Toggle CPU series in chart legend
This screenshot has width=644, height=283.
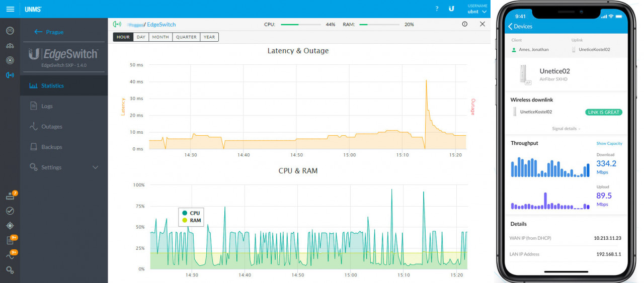tap(191, 213)
